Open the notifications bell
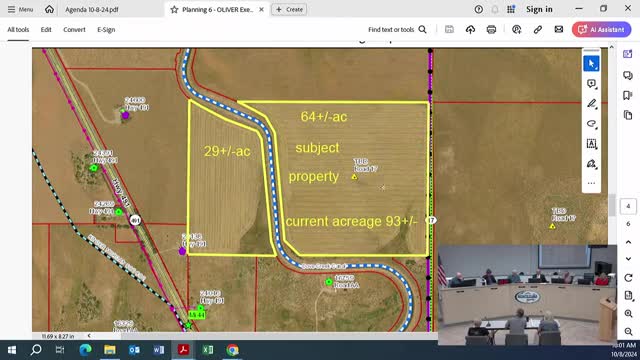The width and height of the screenshot is (640, 360). 495,9
